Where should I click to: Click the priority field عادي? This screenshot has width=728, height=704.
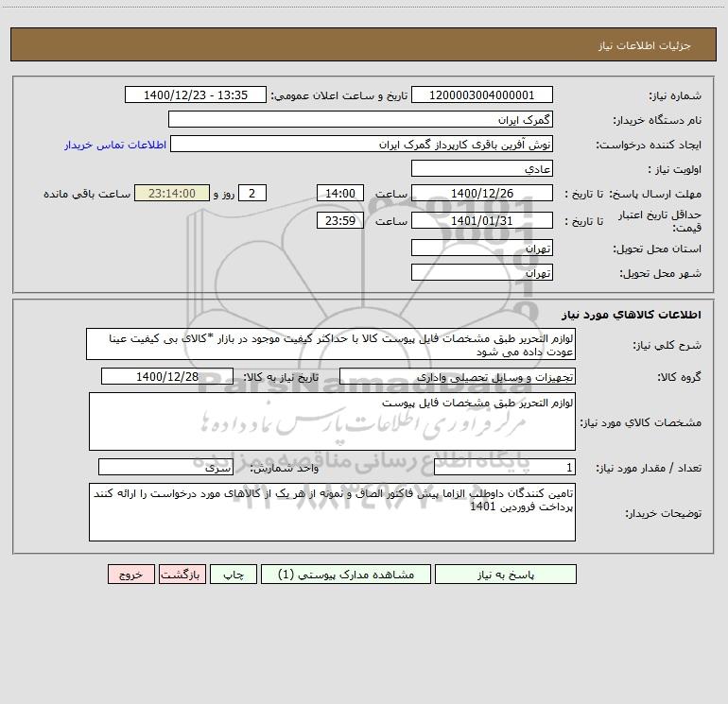click(x=482, y=168)
